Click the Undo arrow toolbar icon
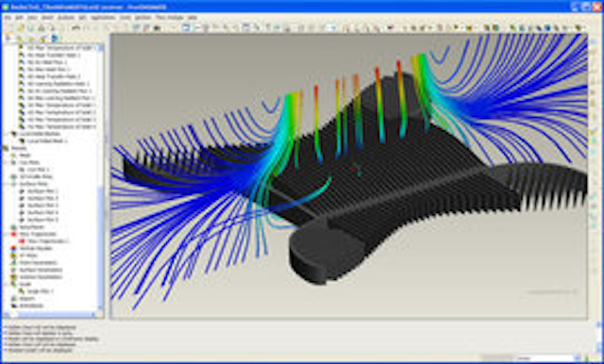604x364 pixels. [x=75, y=27]
